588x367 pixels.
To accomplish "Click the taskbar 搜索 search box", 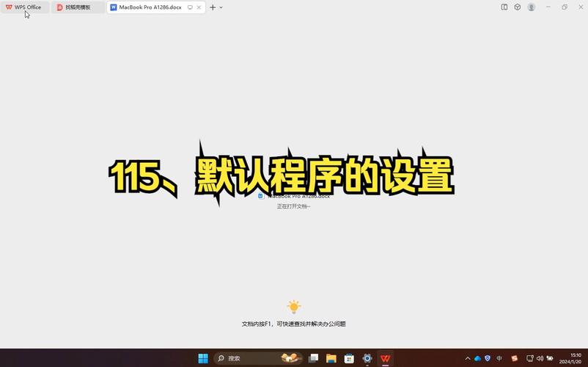I will pyautogui.click(x=258, y=358).
